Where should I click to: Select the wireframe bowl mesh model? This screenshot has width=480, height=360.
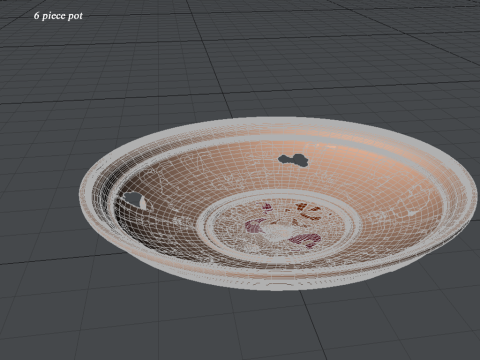pyautogui.click(x=278, y=203)
